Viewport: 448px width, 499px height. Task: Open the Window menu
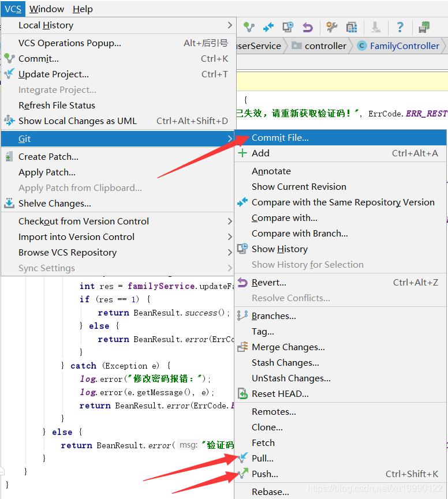click(x=47, y=9)
